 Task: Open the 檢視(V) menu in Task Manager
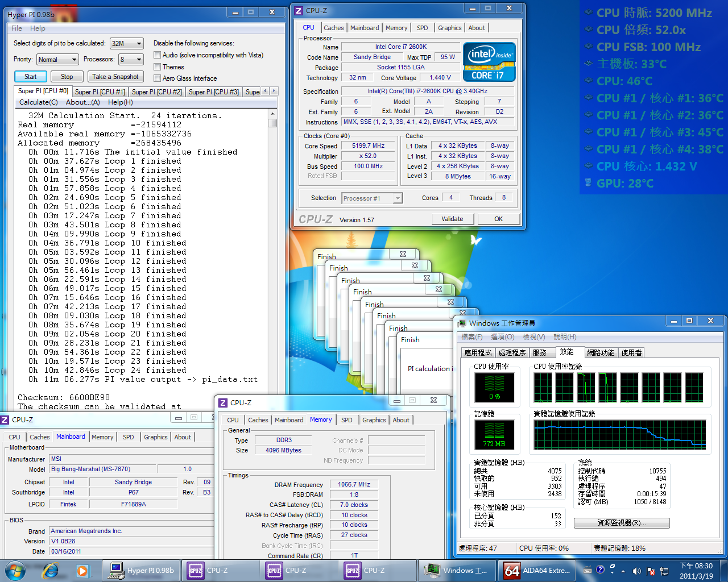pyautogui.click(x=533, y=337)
